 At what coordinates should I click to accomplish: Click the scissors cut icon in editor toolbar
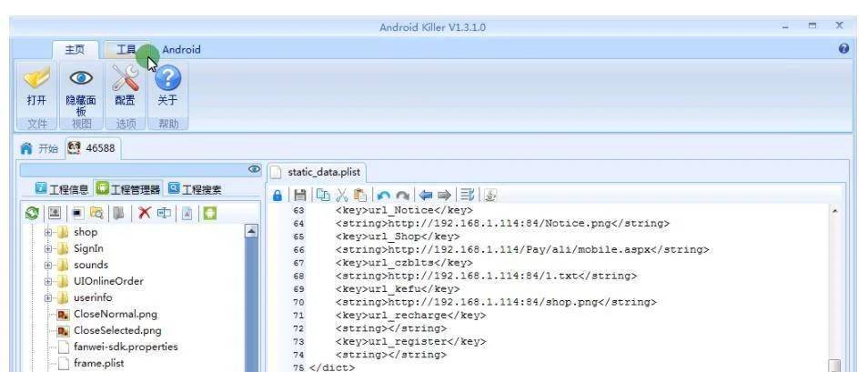[340, 195]
